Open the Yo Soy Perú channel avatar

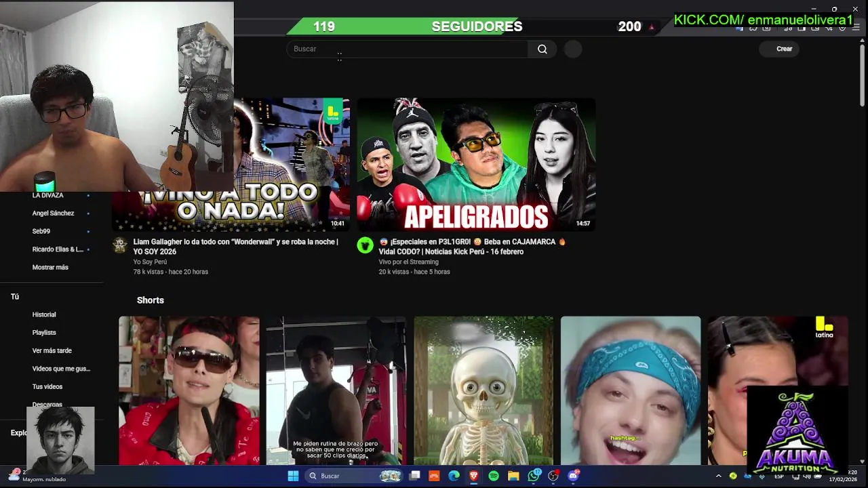pyautogui.click(x=120, y=245)
